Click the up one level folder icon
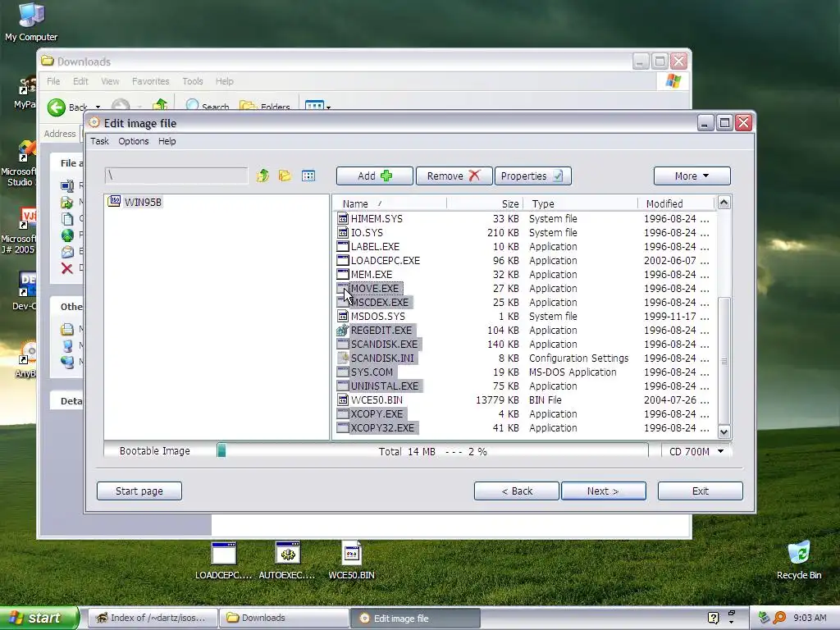The image size is (840, 630). coord(262,176)
